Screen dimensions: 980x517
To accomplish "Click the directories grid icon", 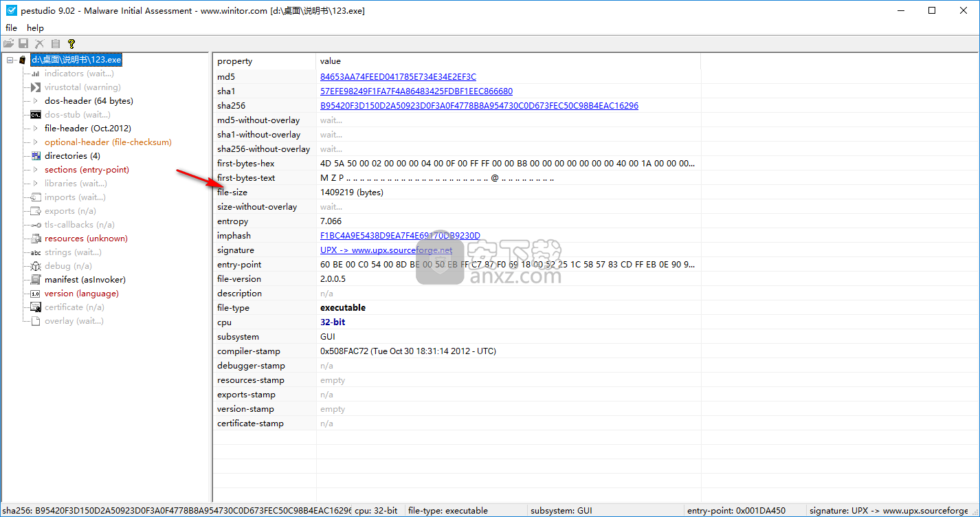I will click(x=36, y=156).
